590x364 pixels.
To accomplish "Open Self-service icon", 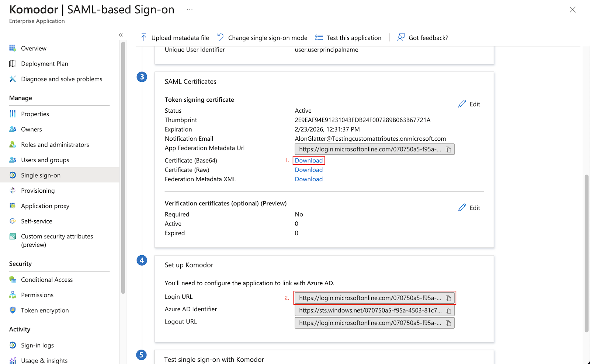I will tap(13, 221).
